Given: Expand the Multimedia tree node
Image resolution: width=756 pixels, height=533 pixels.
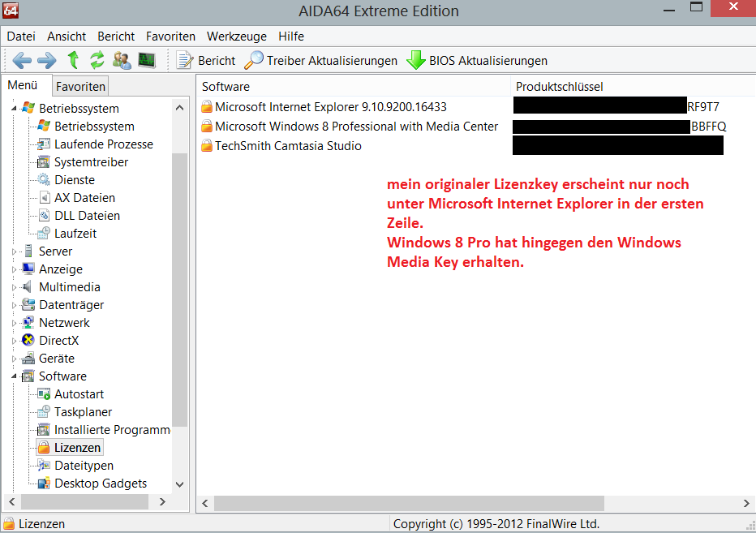Looking at the screenshot, I should [14, 287].
